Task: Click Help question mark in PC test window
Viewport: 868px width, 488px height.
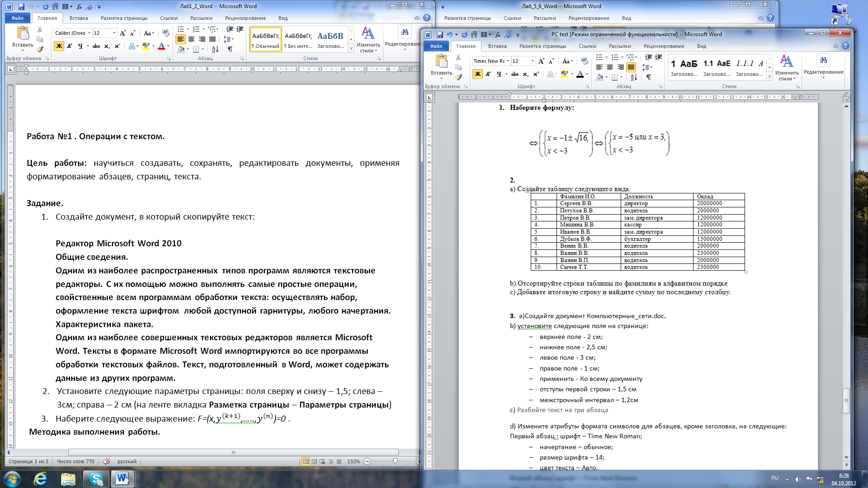Action: pyautogui.click(x=845, y=46)
